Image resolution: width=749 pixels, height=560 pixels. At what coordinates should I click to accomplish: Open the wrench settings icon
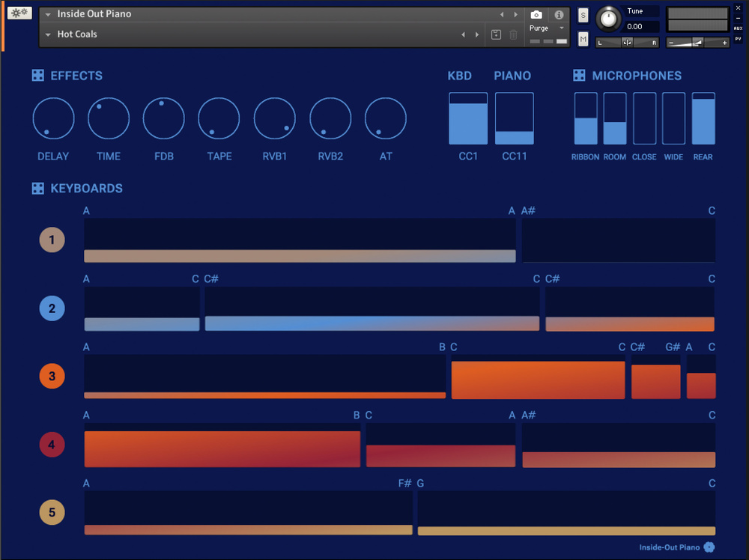20,13
